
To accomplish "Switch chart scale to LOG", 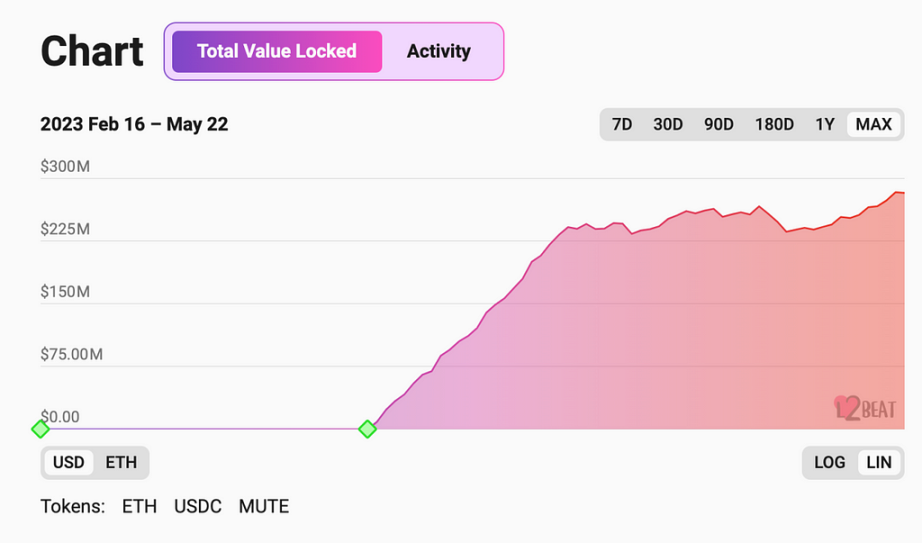I will click(829, 462).
